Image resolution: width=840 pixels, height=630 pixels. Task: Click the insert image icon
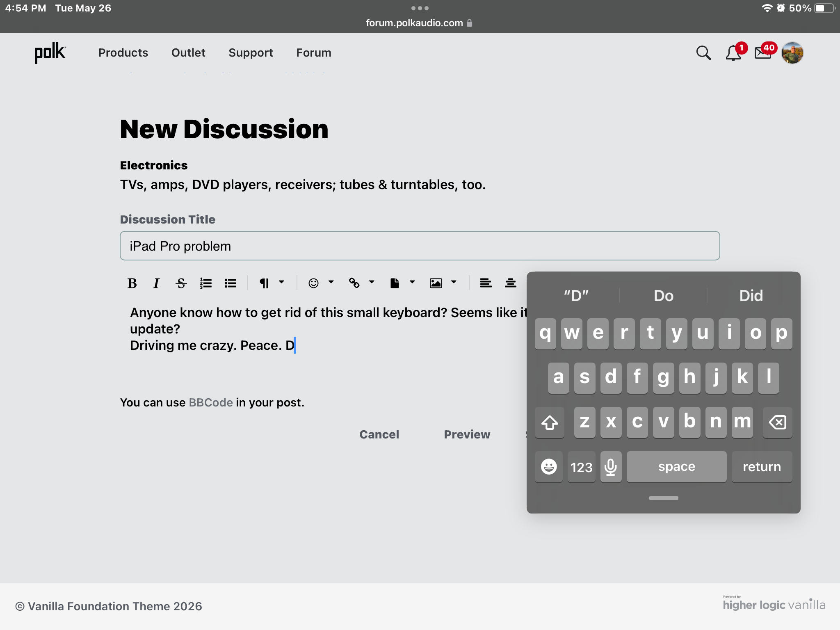point(436,283)
